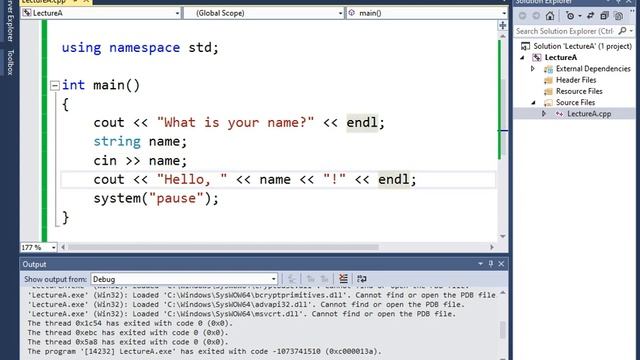Open the Pending Changes Filter clock icon
The image size is (640, 360).
click(x=570, y=16)
